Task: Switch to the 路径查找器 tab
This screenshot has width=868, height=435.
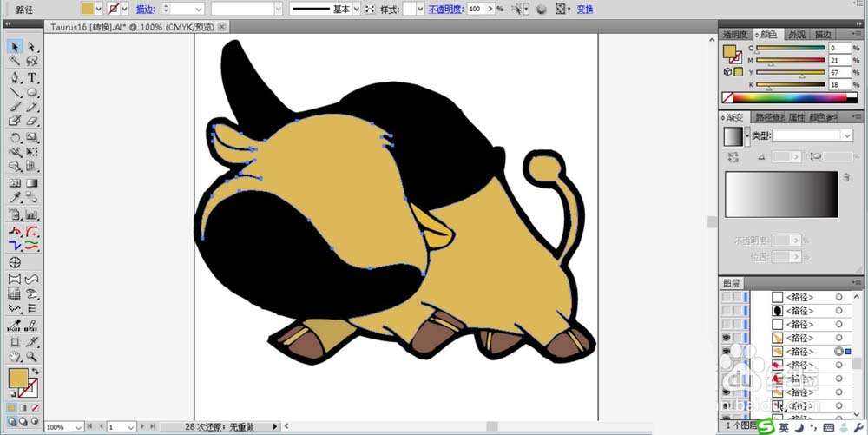Action: tap(769, 117)
